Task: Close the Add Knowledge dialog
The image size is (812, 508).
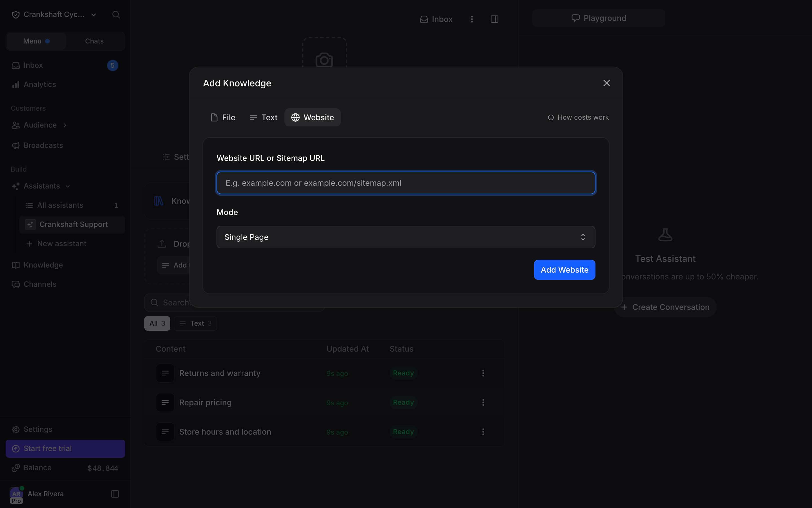Action: (606, 83)
